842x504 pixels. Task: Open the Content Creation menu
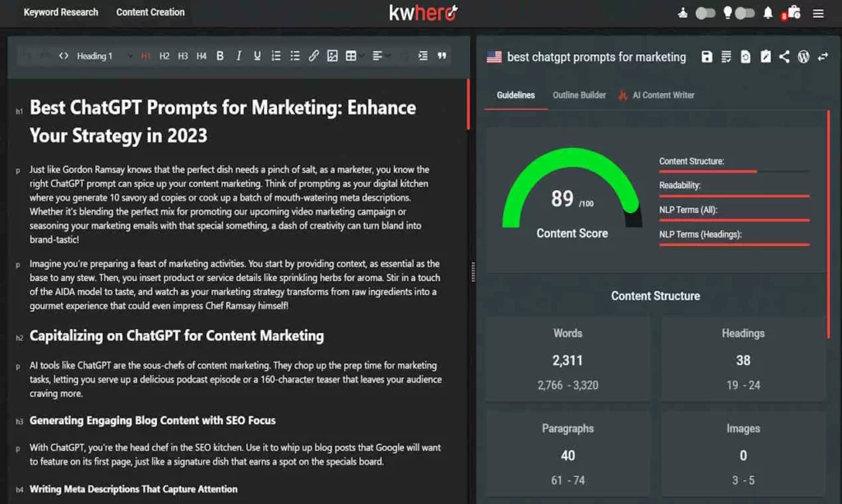(150, 12)
